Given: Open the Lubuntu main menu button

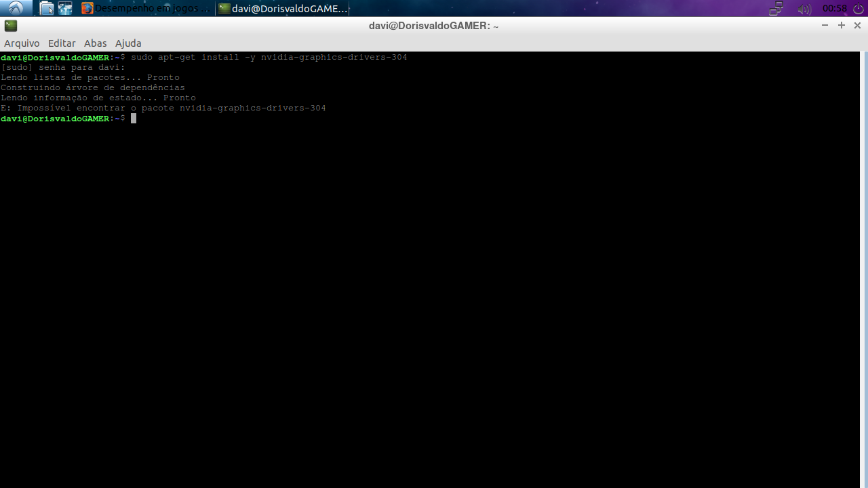Looking at the screenshot, I should (x=16, y=8).
